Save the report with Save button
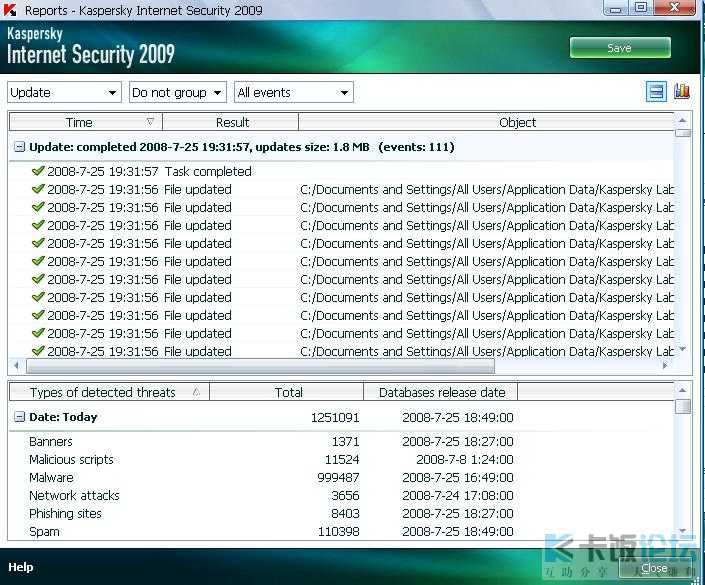This screenshot has height=585, width=705. point(620,48)
